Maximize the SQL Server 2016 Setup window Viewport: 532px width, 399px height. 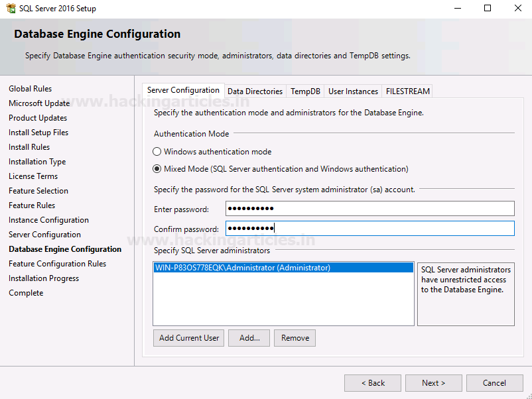(488, 9)
